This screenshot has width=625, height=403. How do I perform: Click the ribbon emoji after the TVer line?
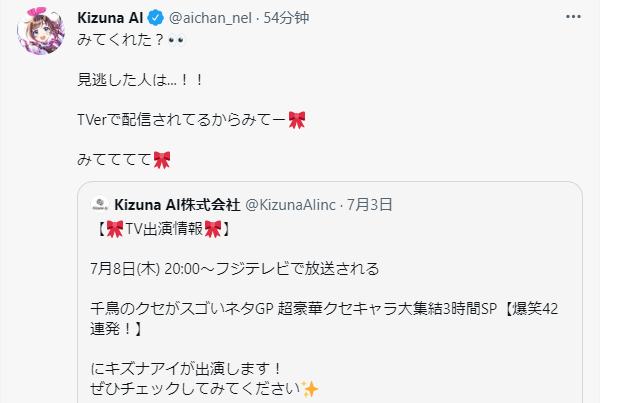coord(296,119)
